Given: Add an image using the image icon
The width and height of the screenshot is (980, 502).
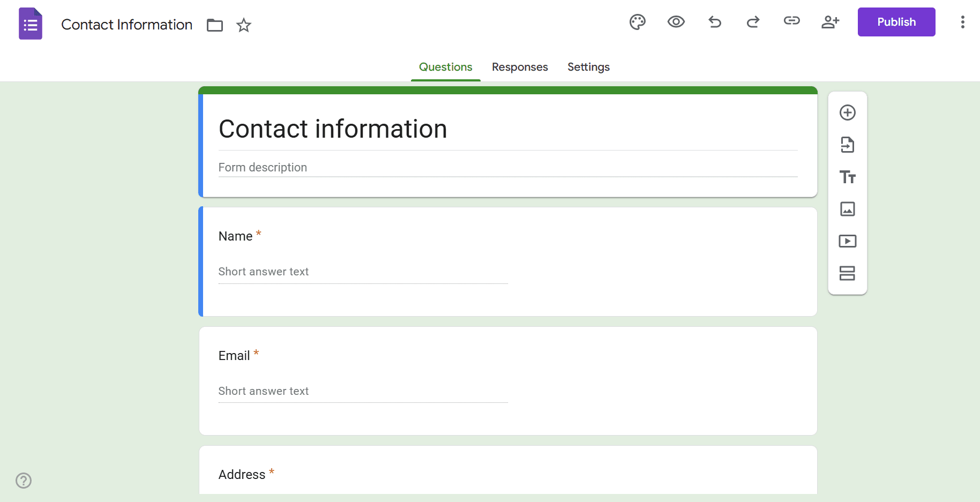Looking at the screenshot, I should tap(848, 209).
